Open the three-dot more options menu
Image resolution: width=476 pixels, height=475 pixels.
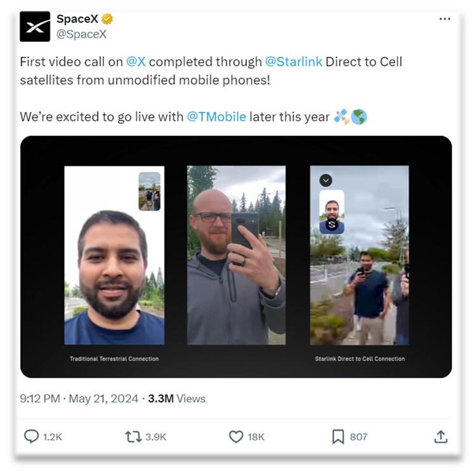coord(445,19)
